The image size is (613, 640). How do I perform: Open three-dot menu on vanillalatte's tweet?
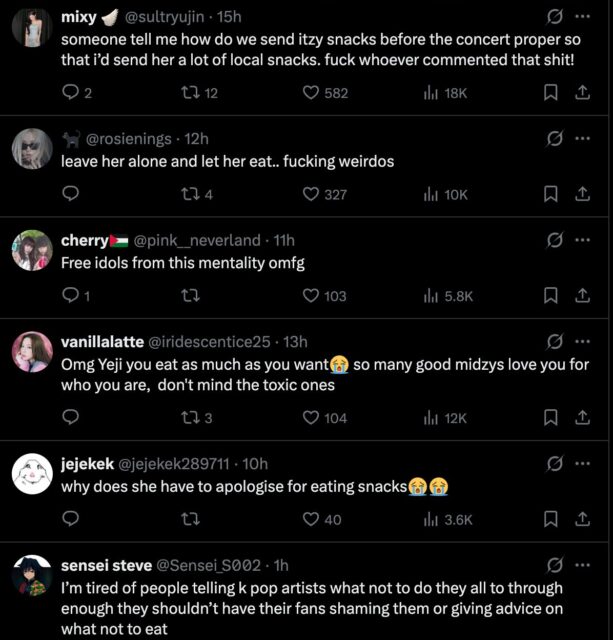click(583, 342)
